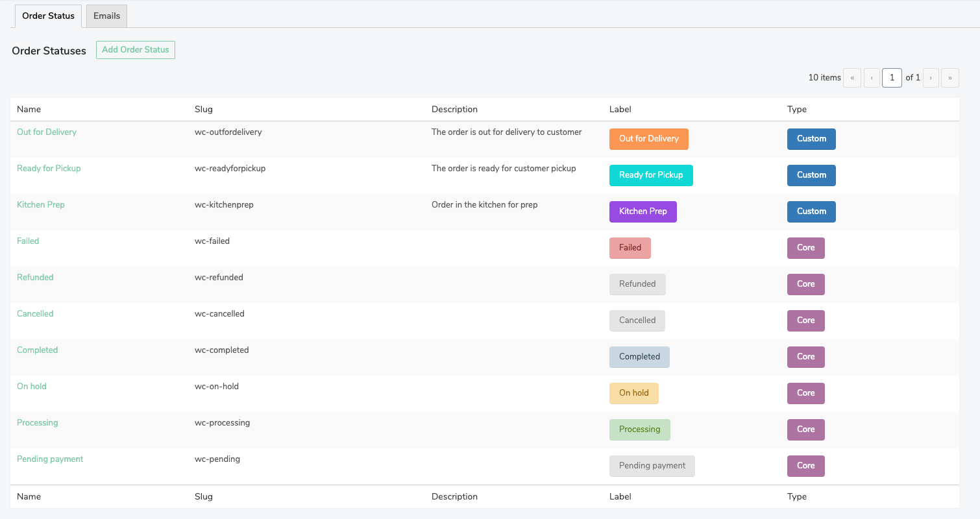Viewport: 980px width, 519px height.
Task: Edit the On hold status
Action: tap(31, 386)
